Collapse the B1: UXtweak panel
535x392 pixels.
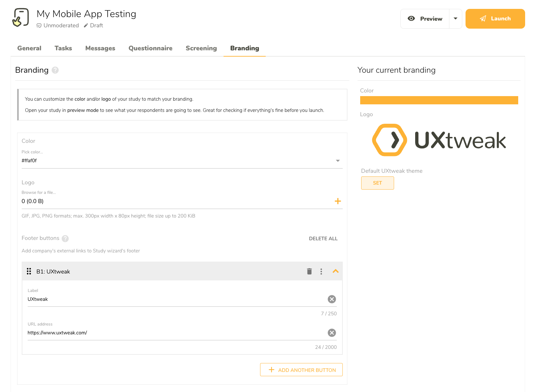(x=335, y=271)
